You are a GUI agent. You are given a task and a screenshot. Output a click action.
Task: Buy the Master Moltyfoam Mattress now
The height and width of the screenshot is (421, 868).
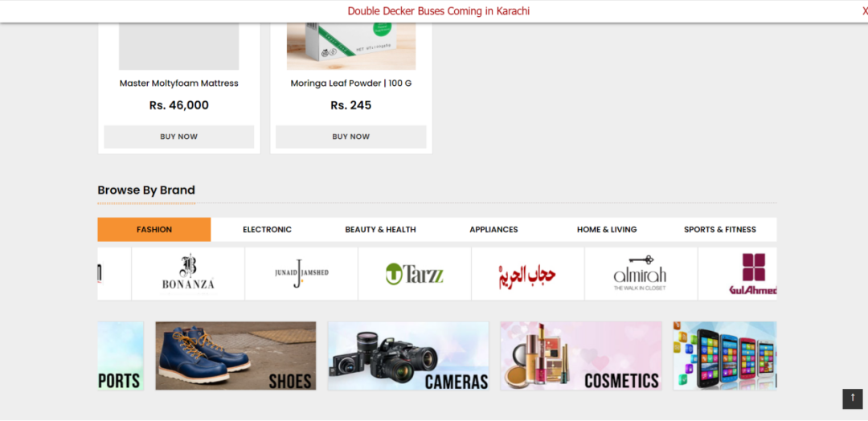[x=178, y=137]
